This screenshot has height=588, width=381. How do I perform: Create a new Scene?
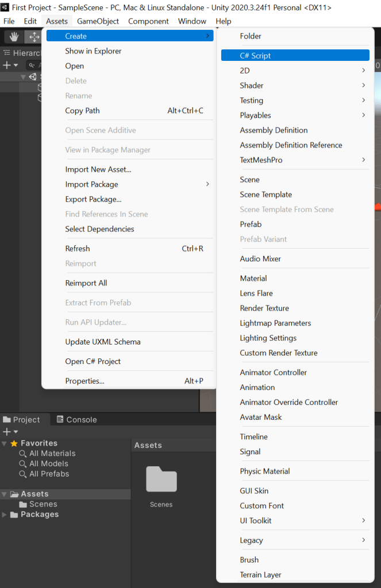click(x=295, y=180)
